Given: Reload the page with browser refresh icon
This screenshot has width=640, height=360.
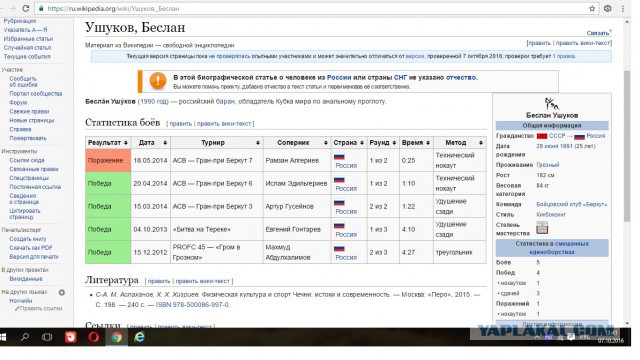Looking at the screenshot, I should coord(25,8).
